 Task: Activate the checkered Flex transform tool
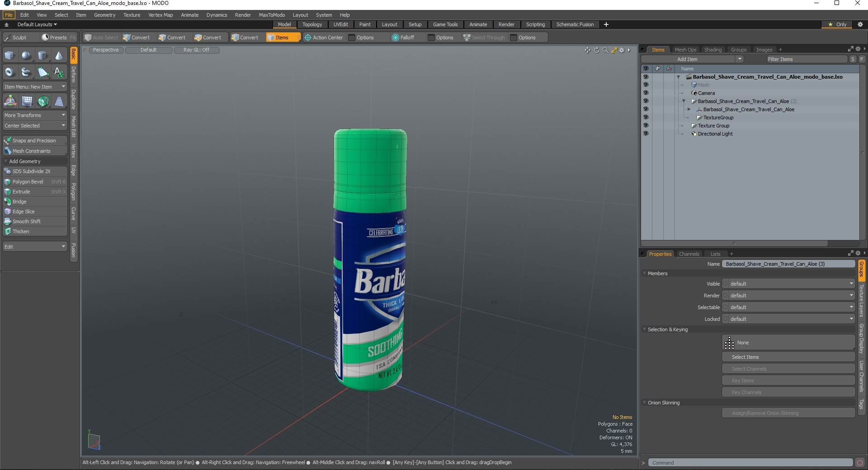click(43, 101)
